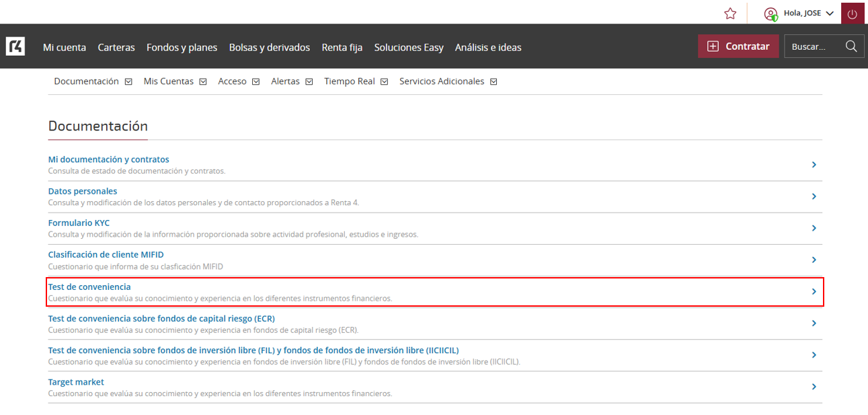This screenshot has width=868, height=415.
Task: Open Mi documentación y contratos link
Action: [109, 159]
